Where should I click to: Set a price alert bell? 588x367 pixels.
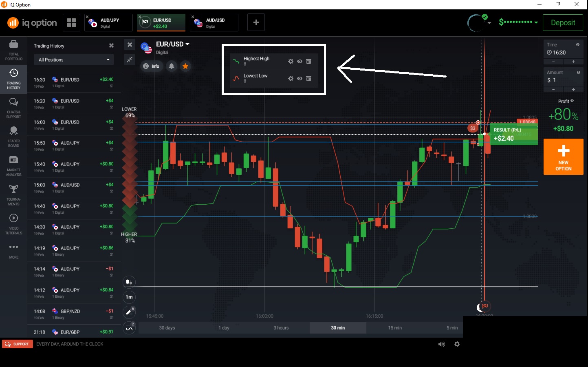click(x=172, y=66)
